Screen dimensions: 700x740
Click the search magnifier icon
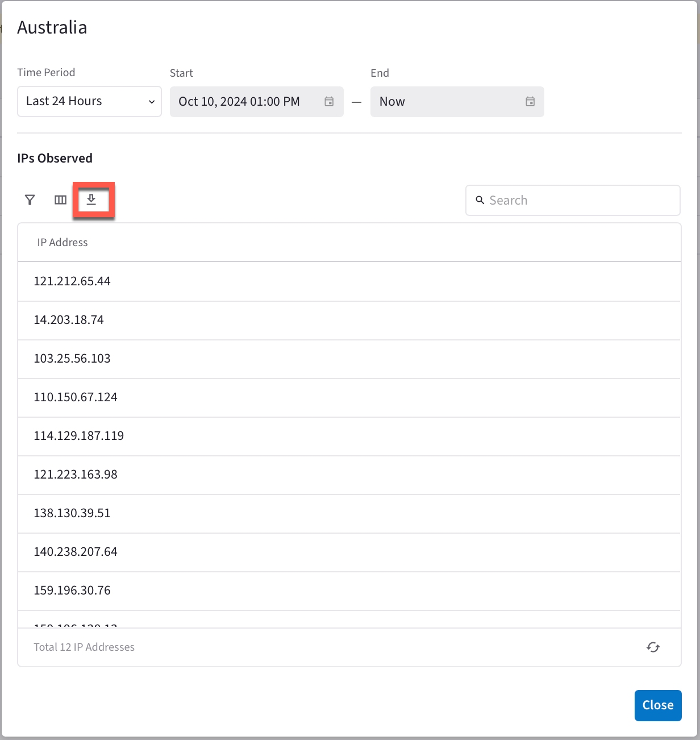pyautogui.click(x=480, y=200)
